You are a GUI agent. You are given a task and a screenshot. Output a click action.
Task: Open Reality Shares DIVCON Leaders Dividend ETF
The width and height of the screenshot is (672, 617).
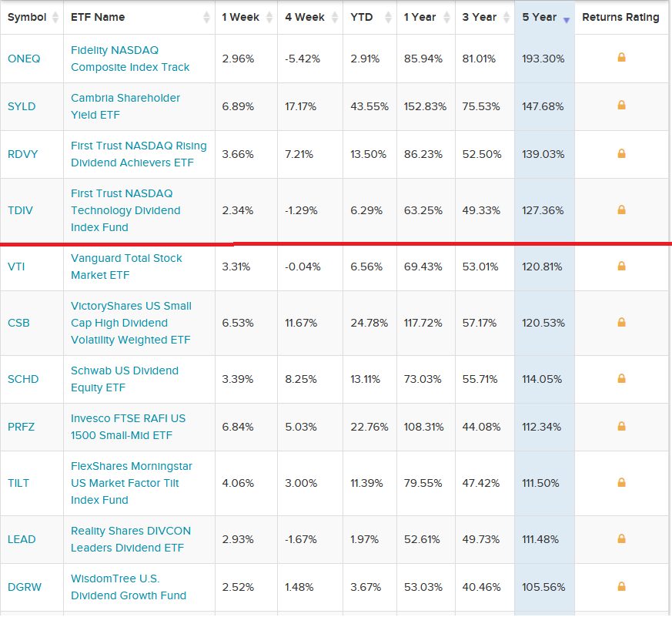131,539
